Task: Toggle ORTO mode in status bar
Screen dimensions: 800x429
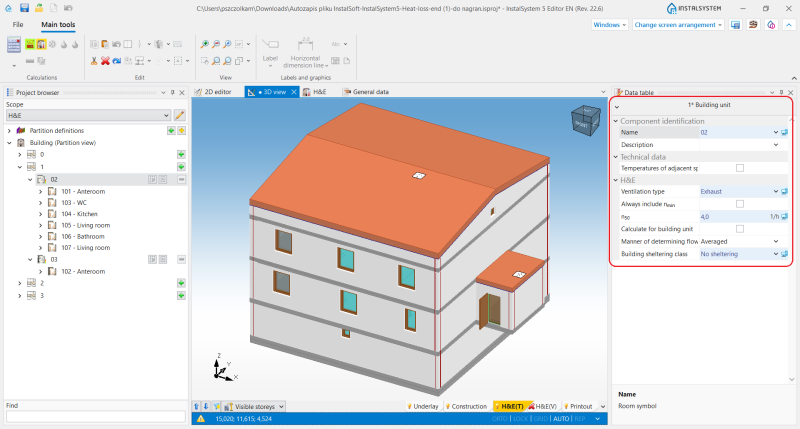Action: coord(499,419)
